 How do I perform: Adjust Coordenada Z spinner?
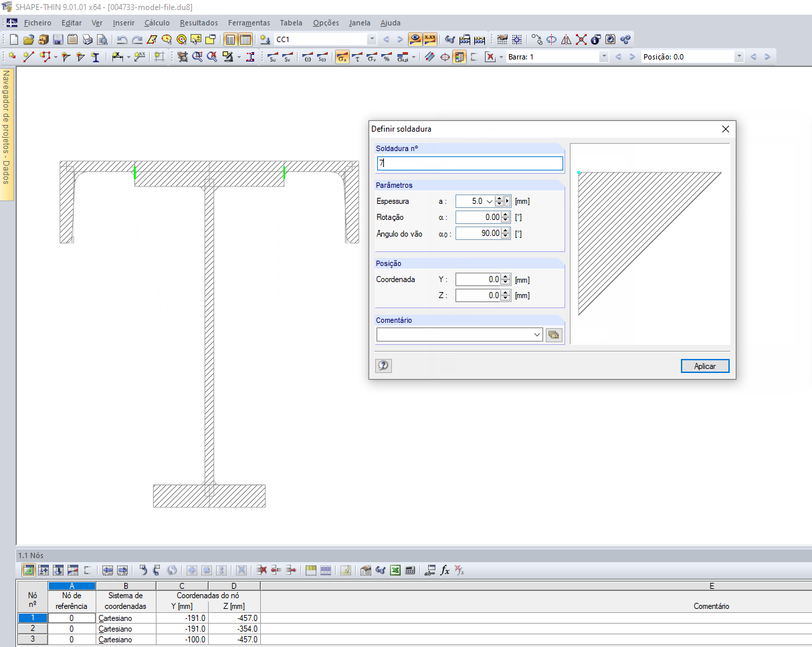506,295
